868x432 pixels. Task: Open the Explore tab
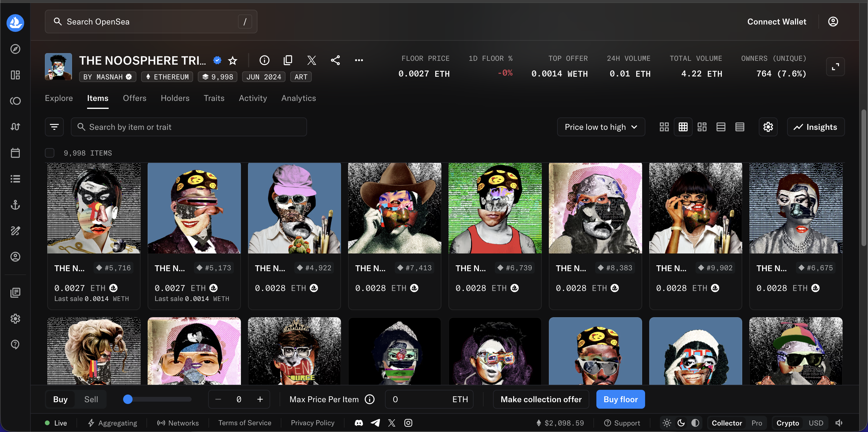tap(59, 98)
